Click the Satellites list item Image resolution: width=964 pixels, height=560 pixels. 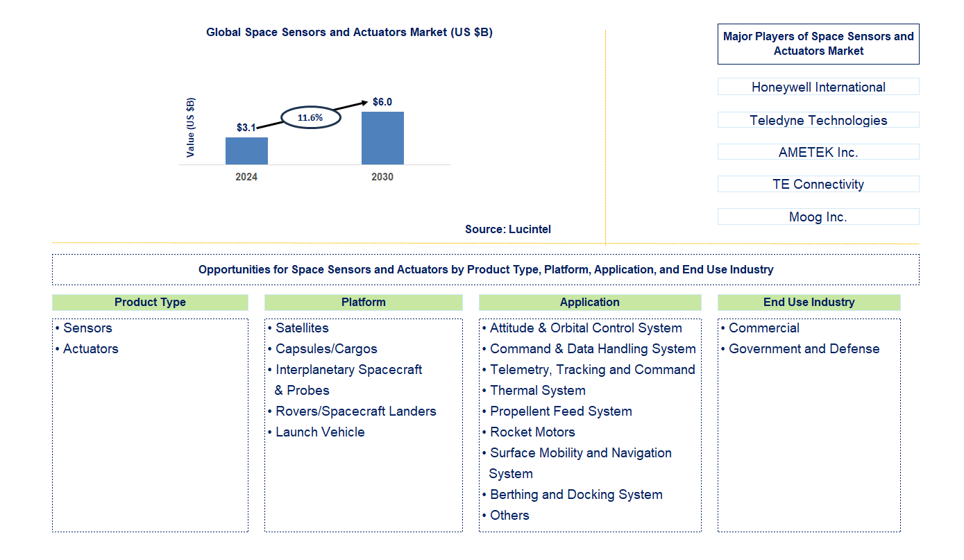tap(298, 328)
